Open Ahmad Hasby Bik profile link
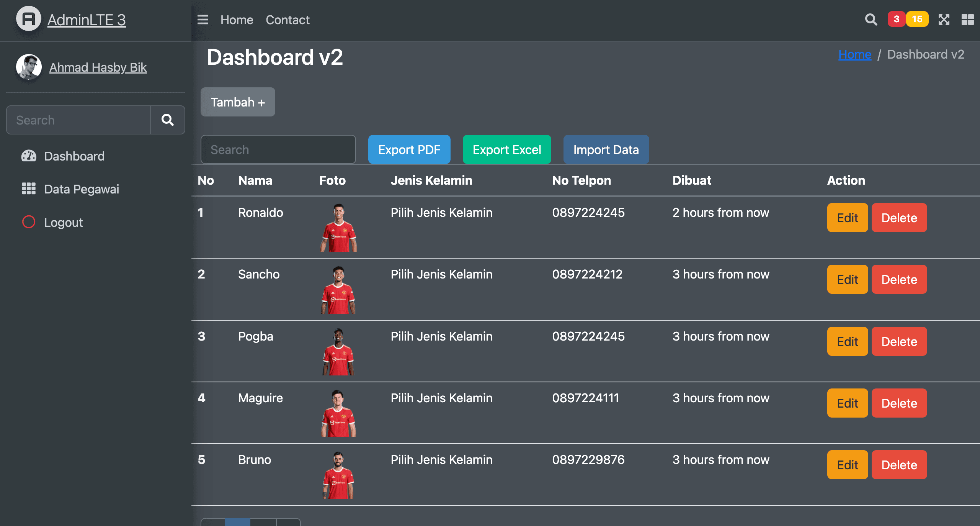This screenshot has height=526, width=980. (98, 67)
